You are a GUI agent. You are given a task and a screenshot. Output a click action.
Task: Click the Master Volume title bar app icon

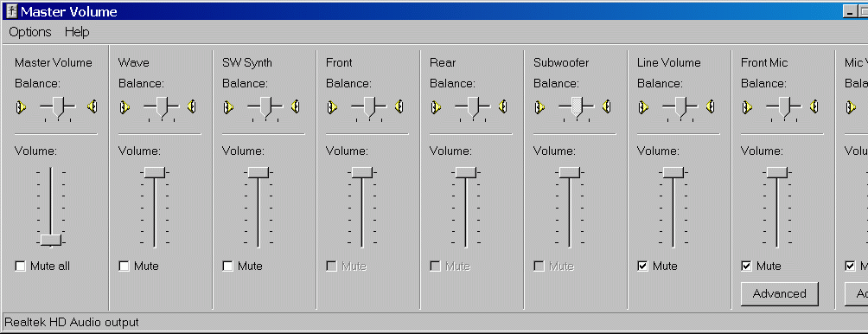point(11,11)
